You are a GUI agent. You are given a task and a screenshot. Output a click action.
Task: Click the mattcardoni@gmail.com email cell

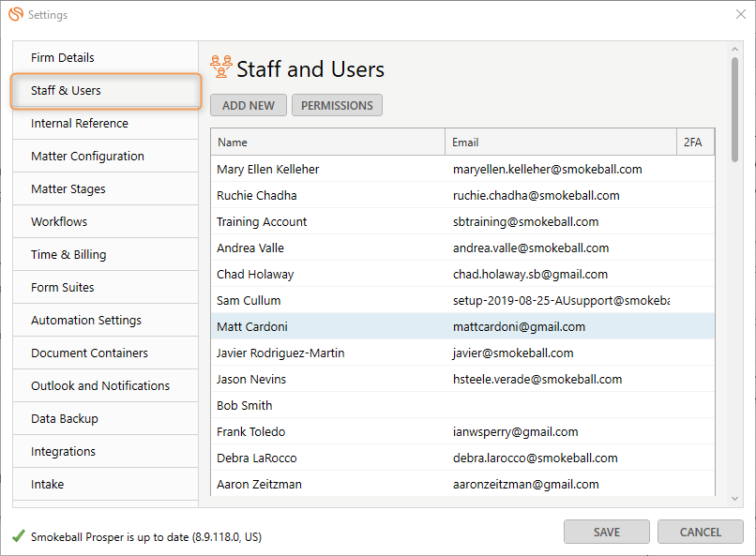pyautogui.click(x=519, y=326)
